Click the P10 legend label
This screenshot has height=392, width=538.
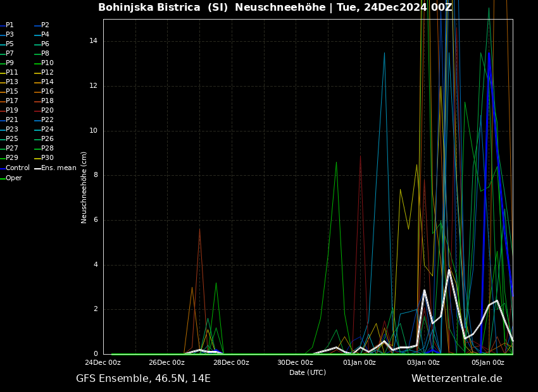click(47, 63)
